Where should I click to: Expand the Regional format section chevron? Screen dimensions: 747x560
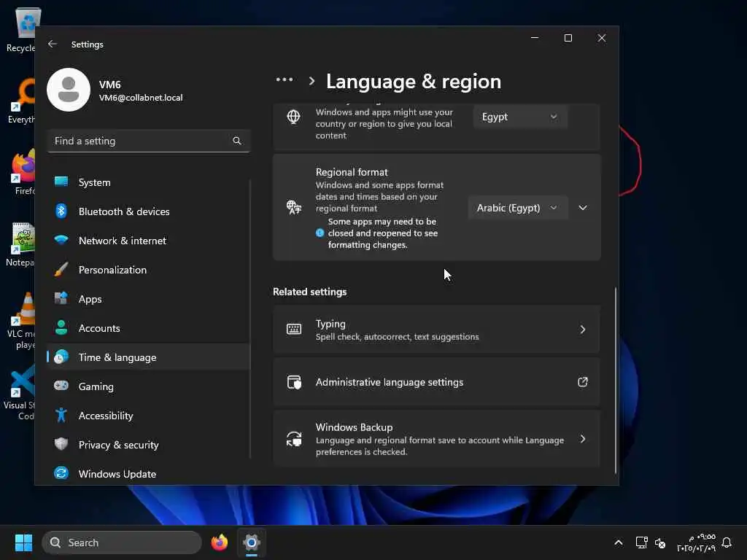[583, 208]
